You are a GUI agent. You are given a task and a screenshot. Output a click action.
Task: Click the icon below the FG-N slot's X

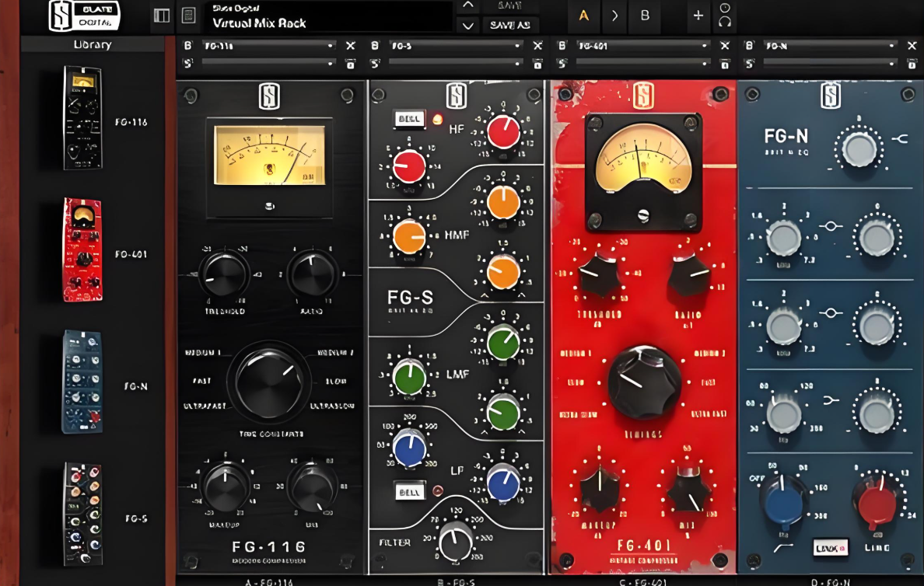click(912, 64)
